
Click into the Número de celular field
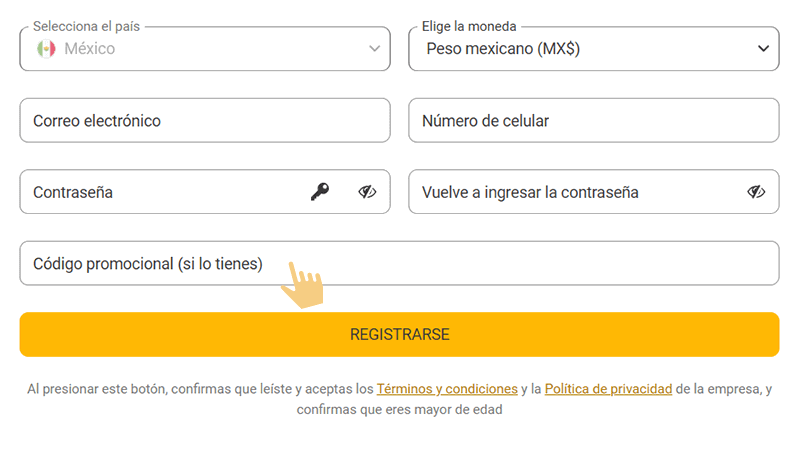pyautogui.click(x=594, y=121)
